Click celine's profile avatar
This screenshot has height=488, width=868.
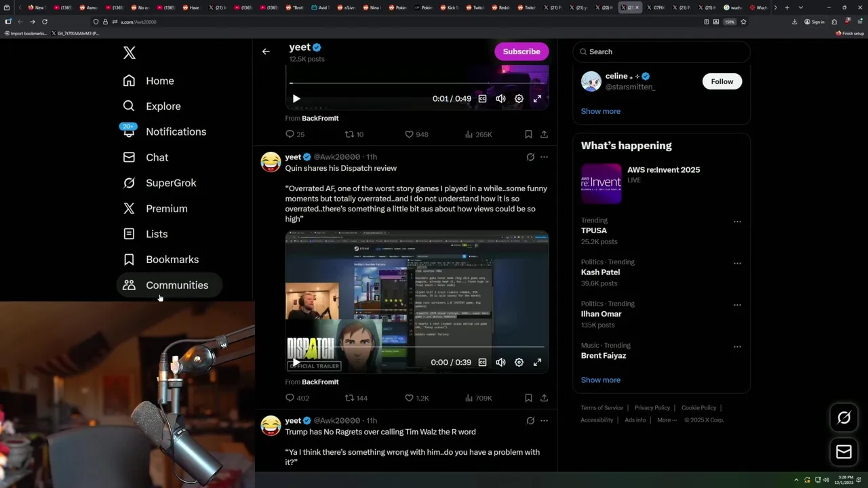(x=591, y=81)
